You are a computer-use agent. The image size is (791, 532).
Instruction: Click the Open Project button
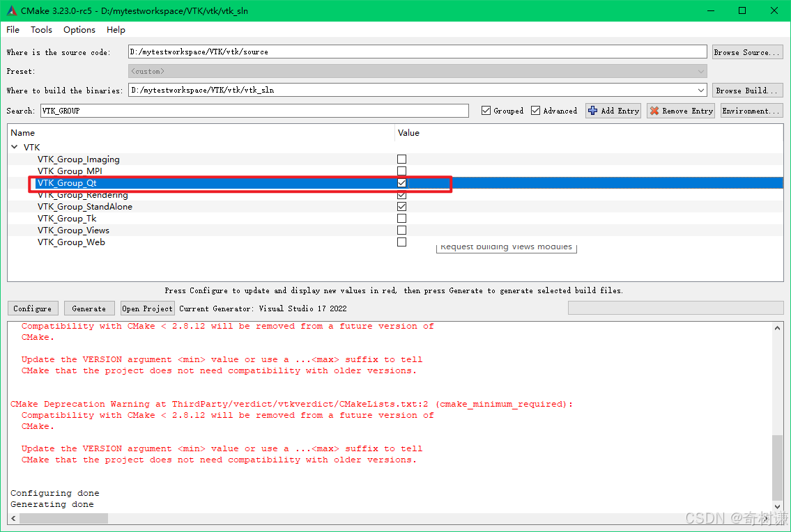147,308
